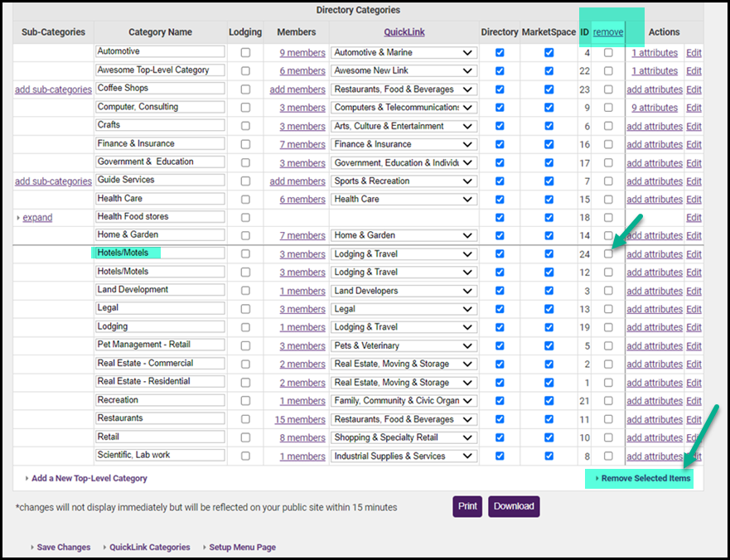Open Recreation row's QuickLink dropdown
The width and height of the screenshot is (730, 560).
pos(404,401)
